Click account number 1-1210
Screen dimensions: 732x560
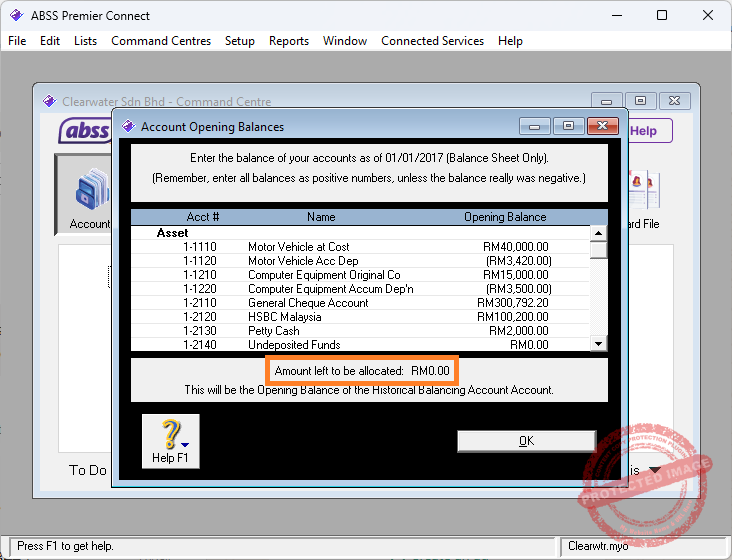click(x=200, y=275)
